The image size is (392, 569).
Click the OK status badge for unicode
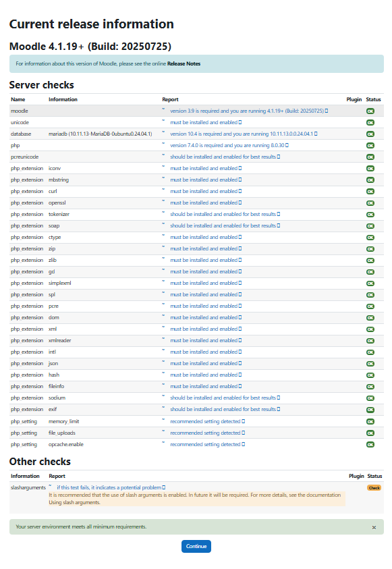(370, 123)
